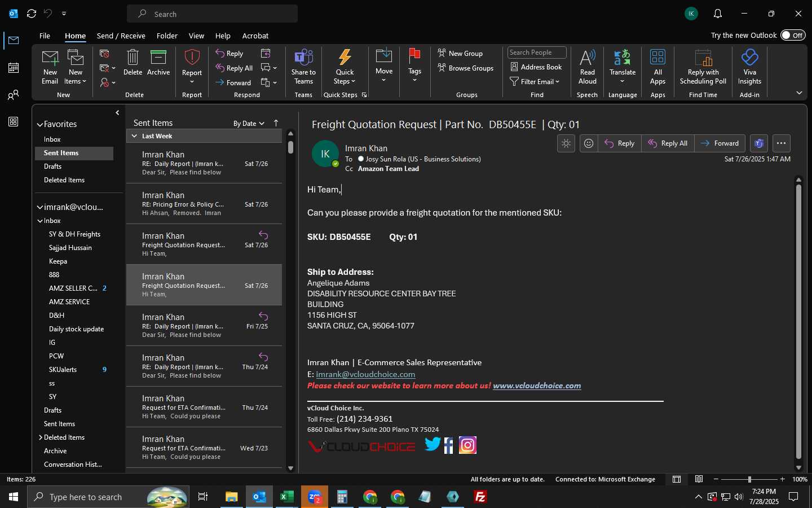Open Address Book

536,67
